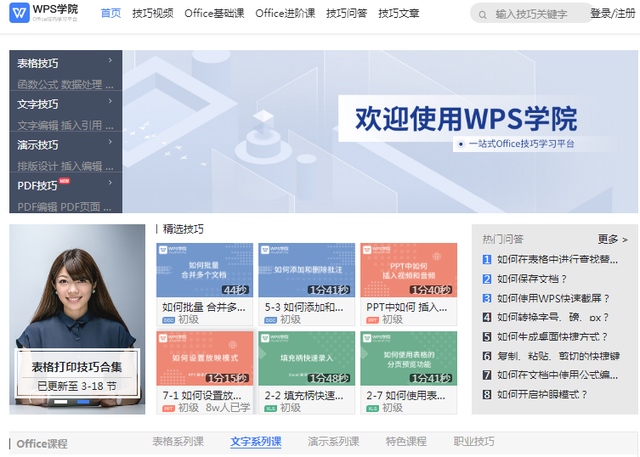Expand the 演示技巧 category arrow
640x457 pixels.
110,142
